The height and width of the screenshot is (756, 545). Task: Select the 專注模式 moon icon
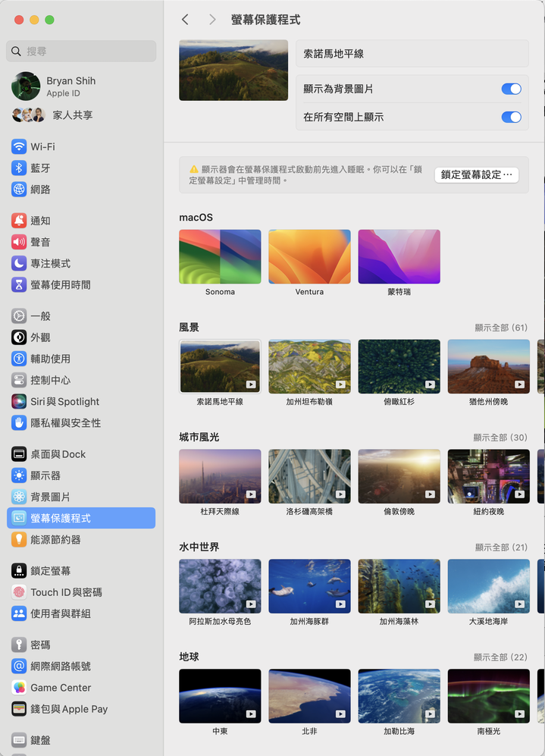[19, 263]
